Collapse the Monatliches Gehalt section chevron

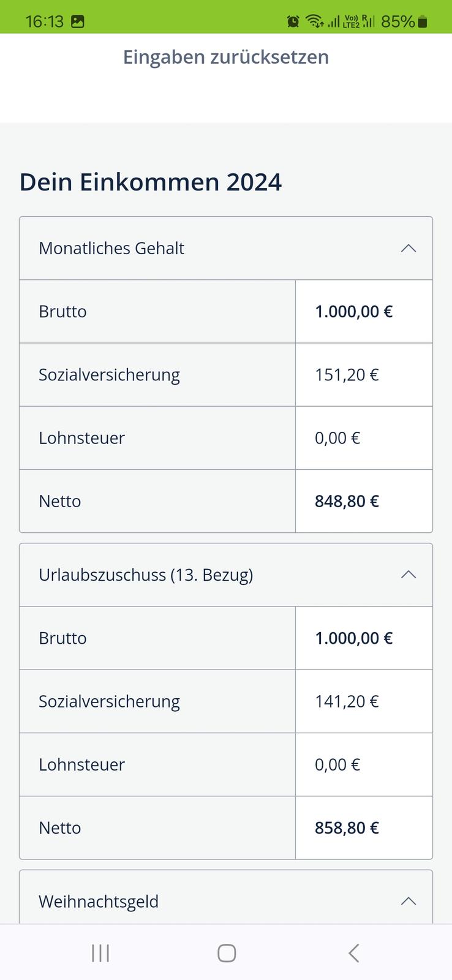point(408,248)
